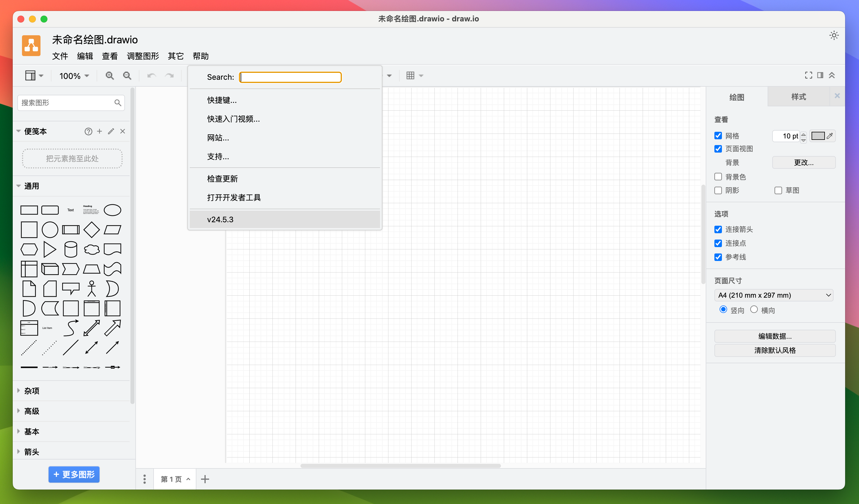Click the scratchpad help question icon
859x504 pixels.
tap(88, 131)
